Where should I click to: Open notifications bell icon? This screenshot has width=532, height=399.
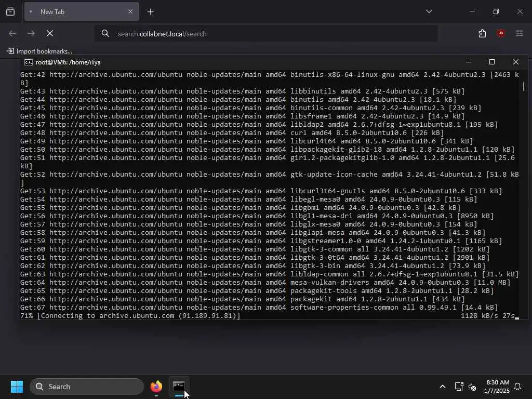pyautogui.click(x=517, y=387)
